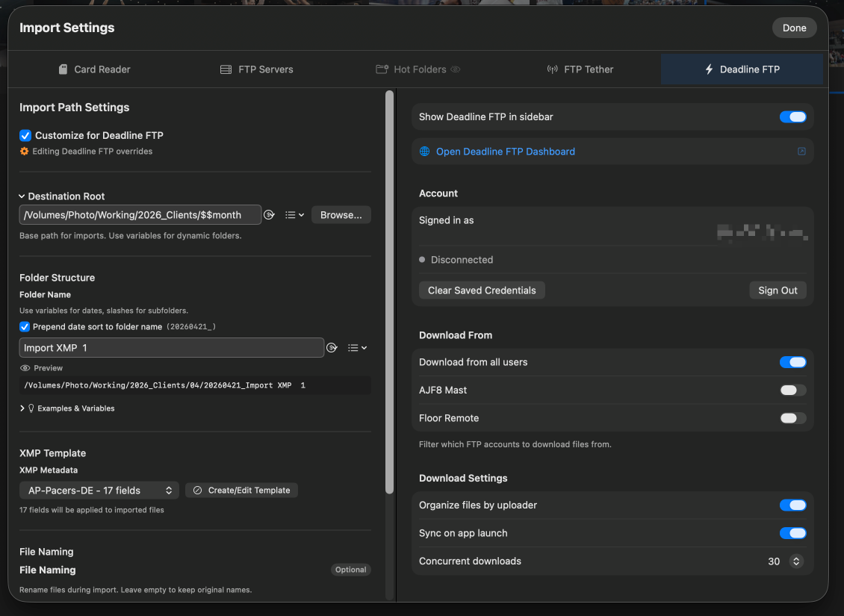Click Clear Saved Credentials
Image resolution: width=844 pixels, height=616 pixels.
(x=482, y=290)
